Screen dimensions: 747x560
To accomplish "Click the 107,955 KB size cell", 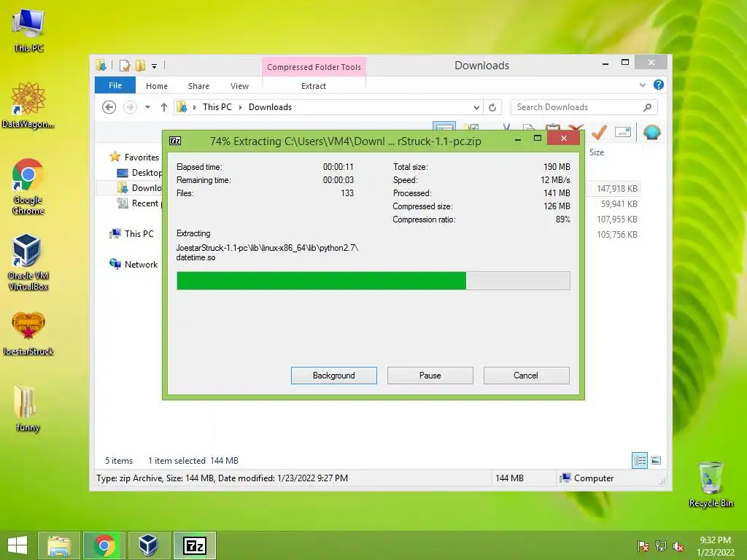I will pyautogui.click(x=617, y=219).
